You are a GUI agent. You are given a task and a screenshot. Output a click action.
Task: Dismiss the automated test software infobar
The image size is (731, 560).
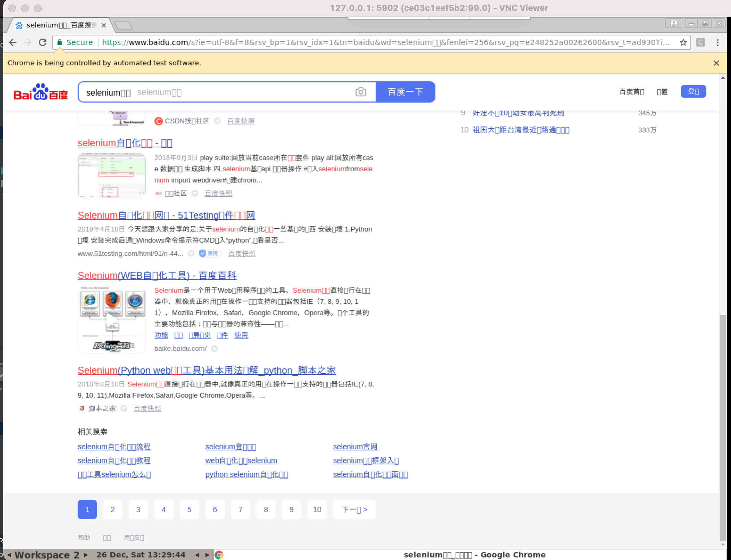pyautogui.click(x=716, y=63)
